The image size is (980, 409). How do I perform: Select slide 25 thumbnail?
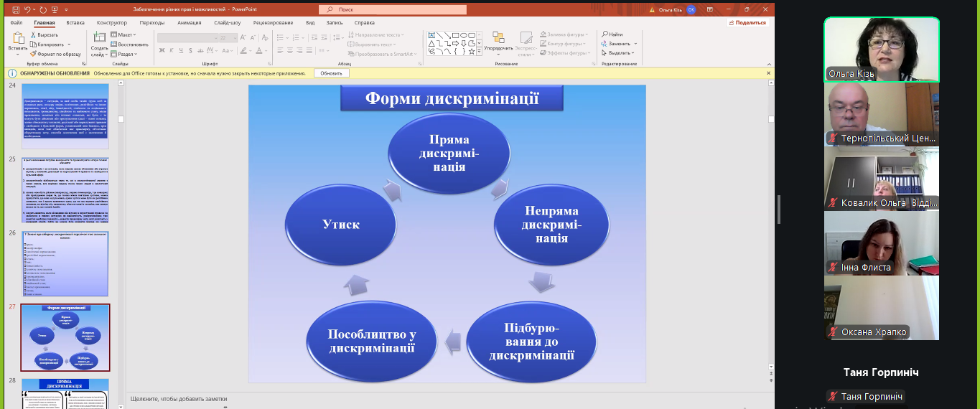tap(65, 189)
